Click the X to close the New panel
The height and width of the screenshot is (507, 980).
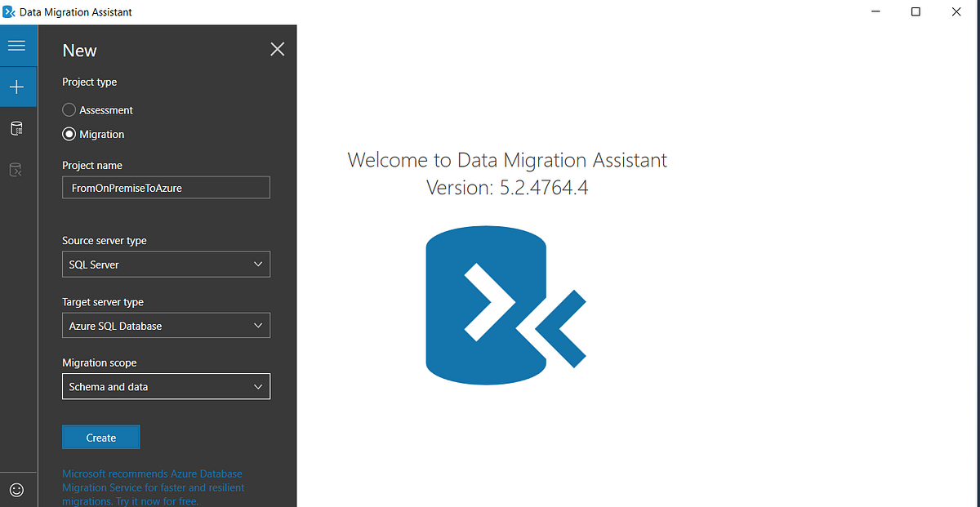(x=277, y=49)
